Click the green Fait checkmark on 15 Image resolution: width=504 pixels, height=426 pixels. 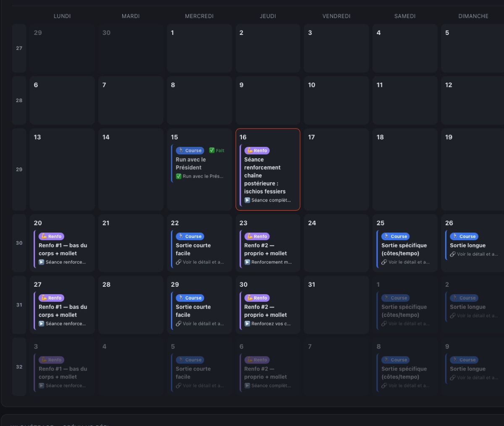click(217, 151)
